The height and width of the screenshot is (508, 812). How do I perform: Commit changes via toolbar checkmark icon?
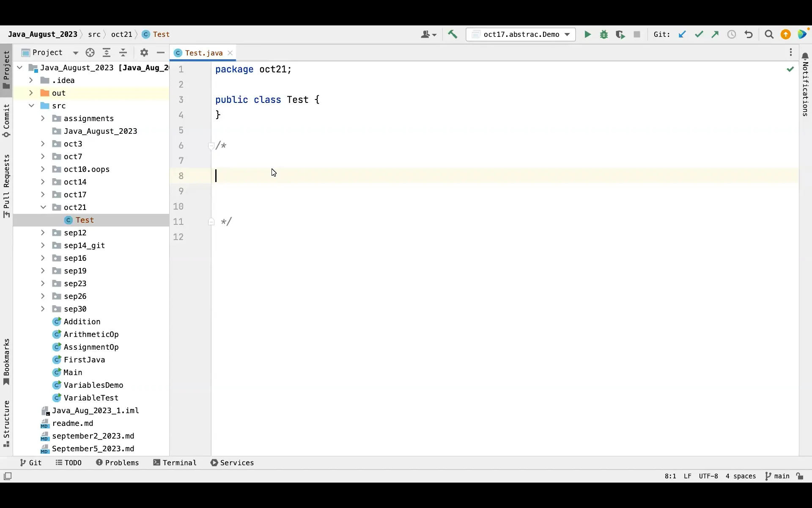pyautogui.click(x=699, y=34)
